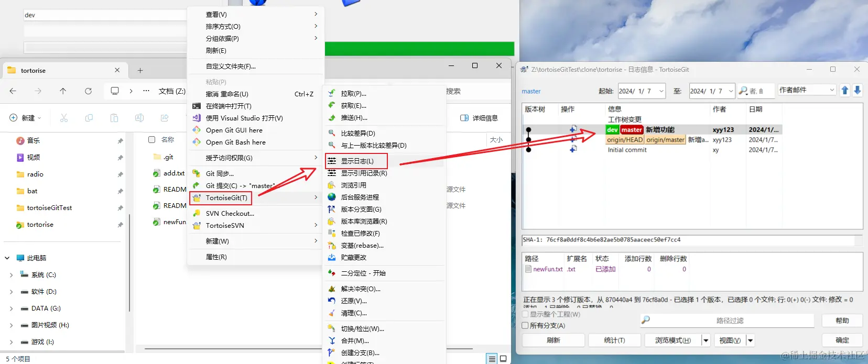Click the 变基(rebase) icon
Screen dimensions: 868x364
pos(332,245)
